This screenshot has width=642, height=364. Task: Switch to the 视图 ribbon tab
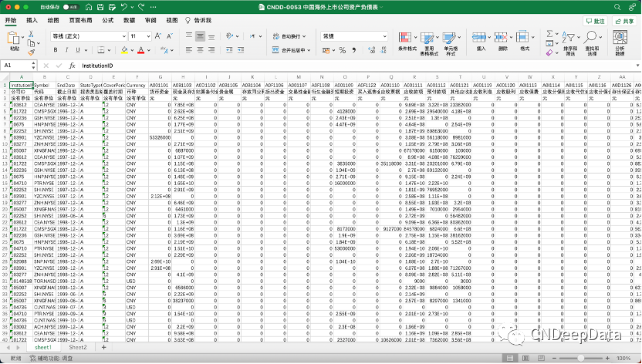171,20
